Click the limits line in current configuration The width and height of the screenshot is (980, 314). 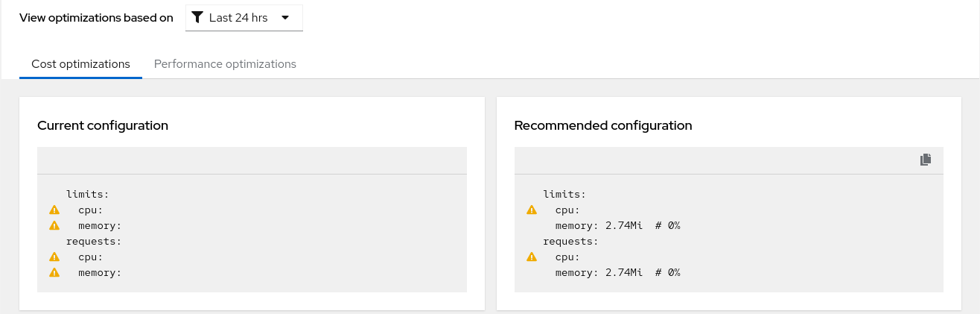coord(88,195)
